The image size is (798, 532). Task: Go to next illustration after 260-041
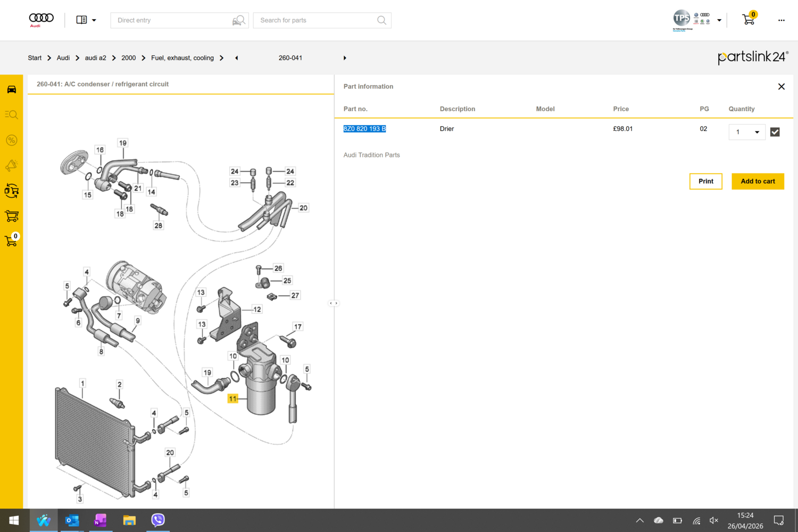pyautogui.click(x=345, y=58)
